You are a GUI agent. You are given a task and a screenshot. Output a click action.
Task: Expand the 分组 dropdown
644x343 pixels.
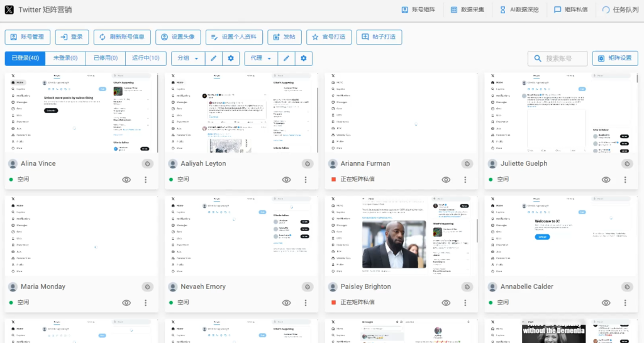(188, 58)
